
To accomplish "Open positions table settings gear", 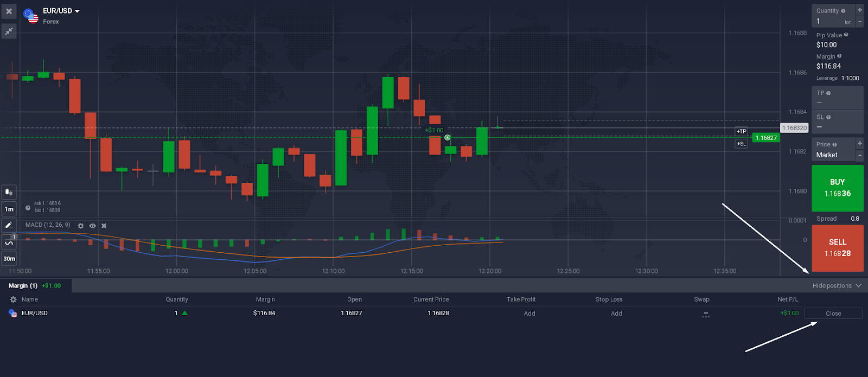I will [13, 299].
